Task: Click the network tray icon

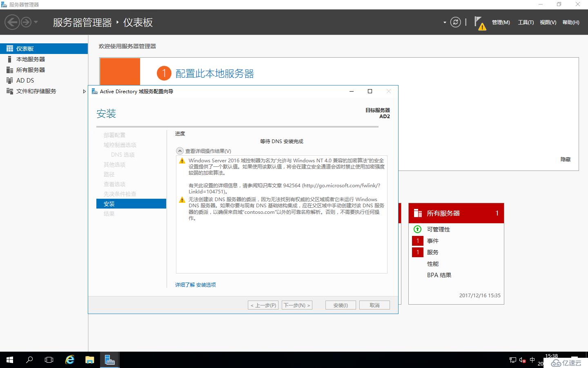Action: point(513,360)
